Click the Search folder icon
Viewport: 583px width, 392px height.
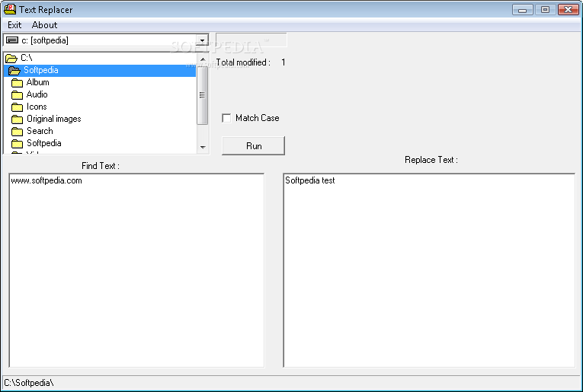click(x=17, y=132)
